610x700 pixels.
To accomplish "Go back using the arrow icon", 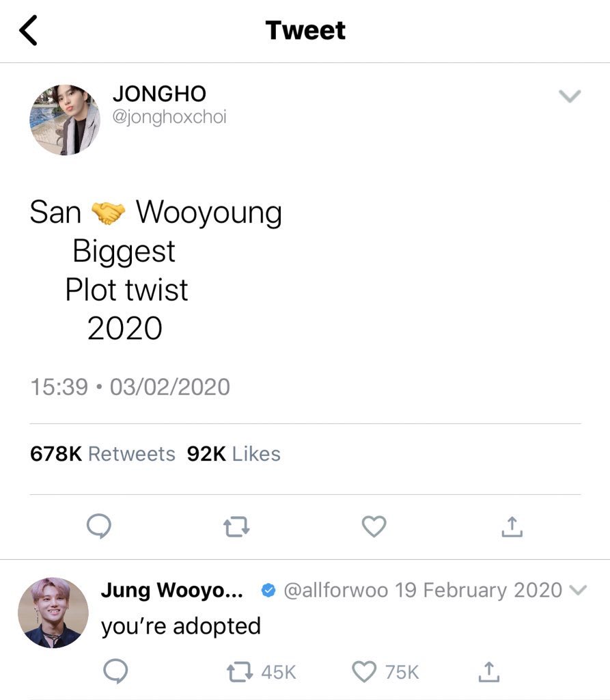I will [x=28, y=30].
